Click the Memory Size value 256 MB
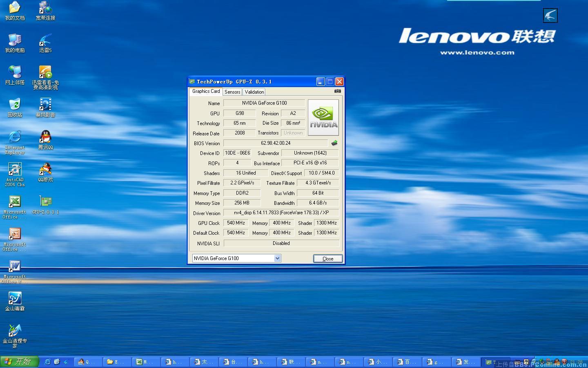The image size is (588, 368). pyautogui.click(x=242, y=203)
